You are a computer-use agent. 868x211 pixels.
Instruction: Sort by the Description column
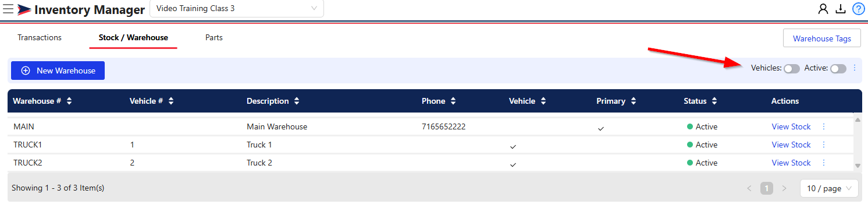tap(297, 101)
